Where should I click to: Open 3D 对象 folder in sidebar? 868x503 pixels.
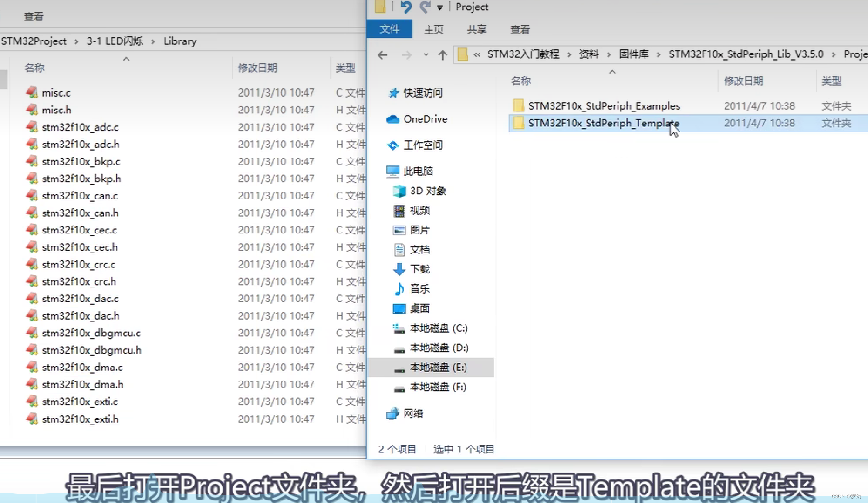pos(427,191)
